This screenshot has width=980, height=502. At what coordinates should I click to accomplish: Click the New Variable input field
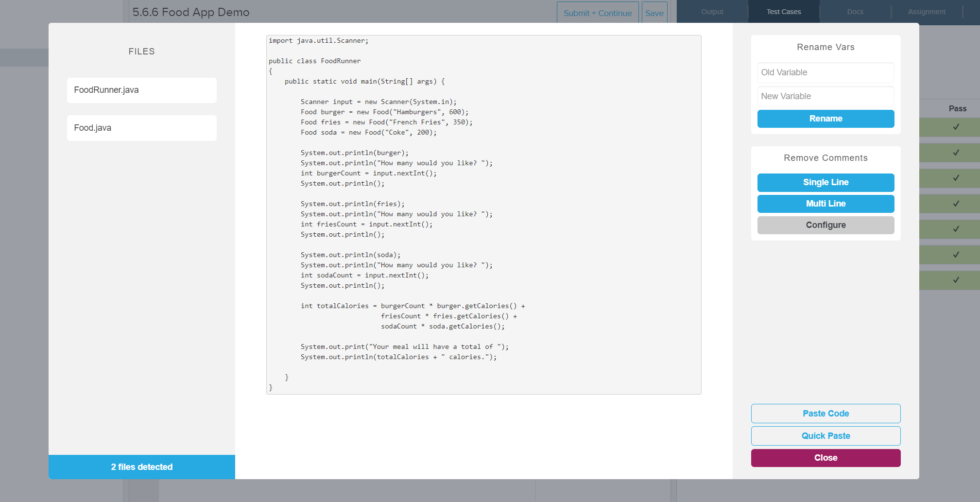tap(825, 96)
